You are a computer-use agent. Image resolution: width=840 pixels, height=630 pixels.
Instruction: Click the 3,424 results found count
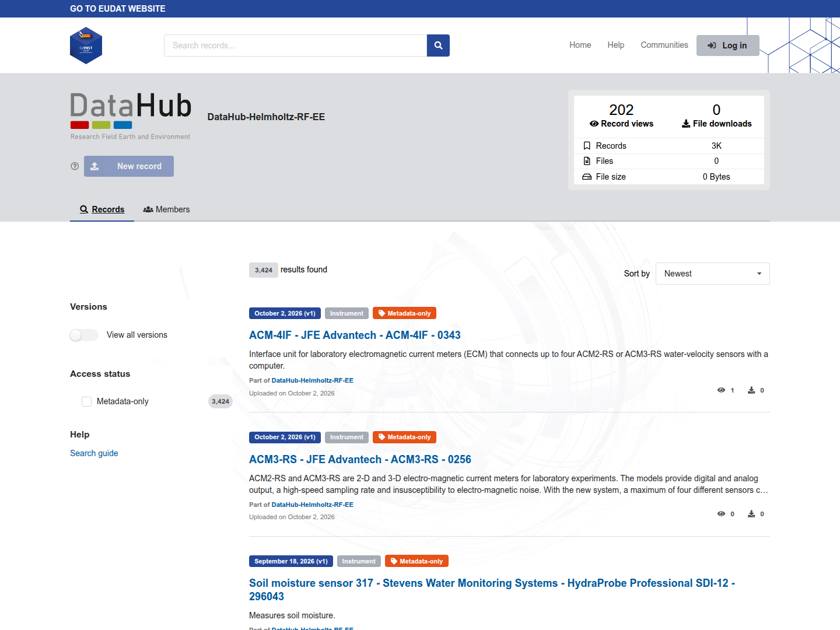[x=264, y=270]
